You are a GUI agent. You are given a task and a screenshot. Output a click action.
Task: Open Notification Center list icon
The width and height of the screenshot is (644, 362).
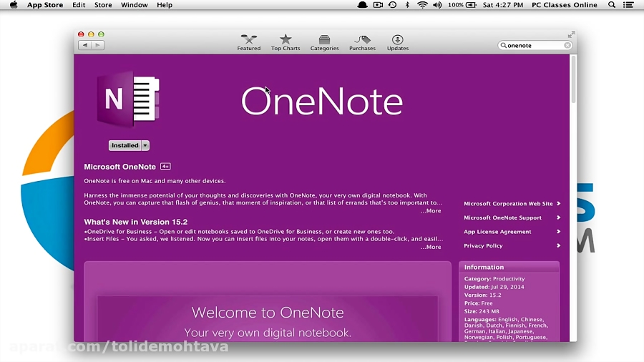(628, 5)
